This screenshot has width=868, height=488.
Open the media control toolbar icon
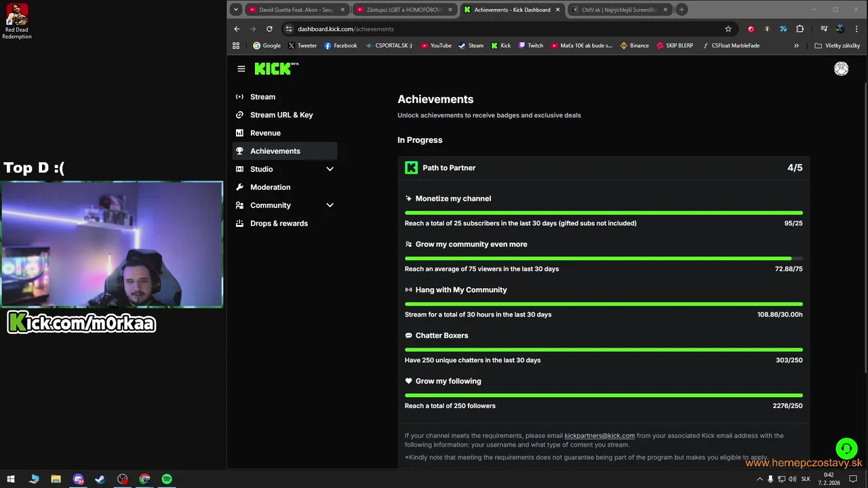[x=824, y=29]
